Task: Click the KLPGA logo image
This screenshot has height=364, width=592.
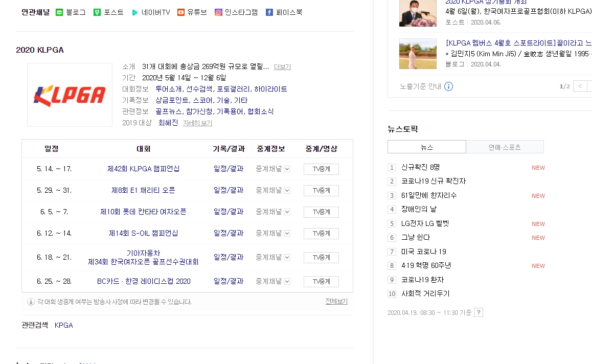Action: [70, 95]
